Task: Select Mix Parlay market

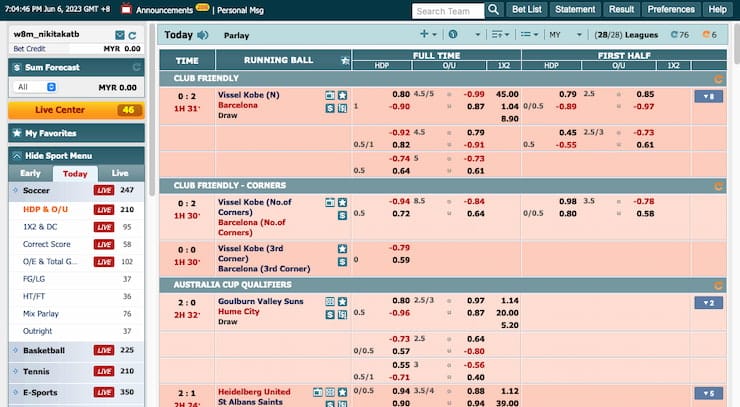Action: [x=41, y=314]
